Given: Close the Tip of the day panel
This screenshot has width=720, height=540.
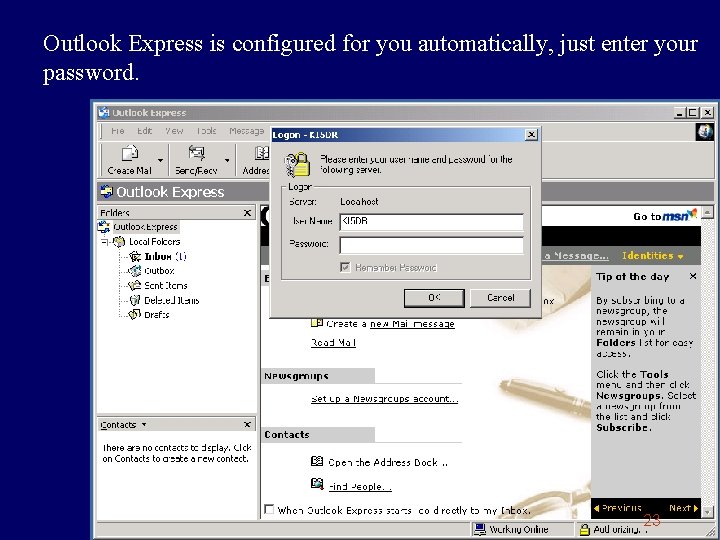Looking at the screenshot, I should click(693, 276).
